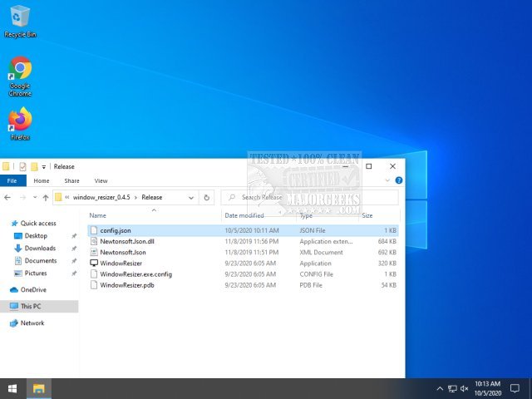Click the Properties quick access toolbar icon

(x=22, y=166)
